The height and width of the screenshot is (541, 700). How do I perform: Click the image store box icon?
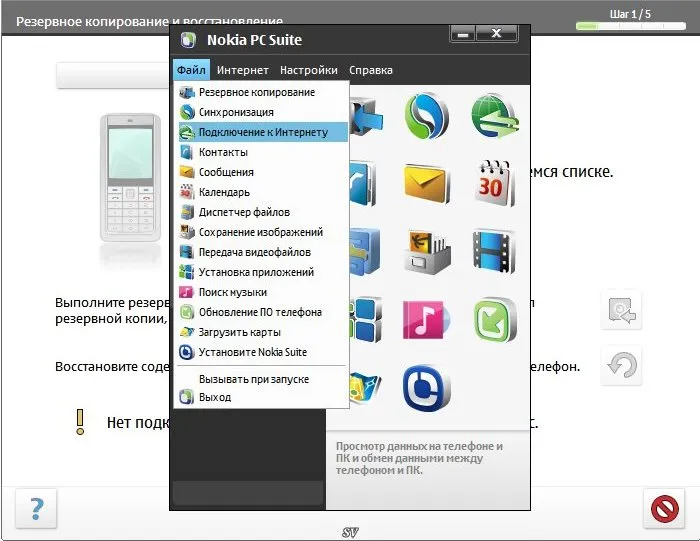point(426,252)
